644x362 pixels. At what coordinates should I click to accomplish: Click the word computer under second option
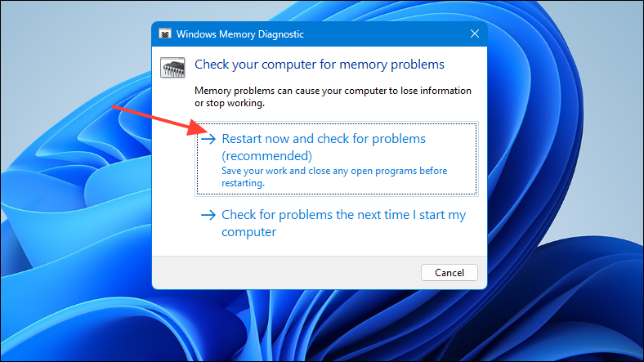tap(249, 232)
